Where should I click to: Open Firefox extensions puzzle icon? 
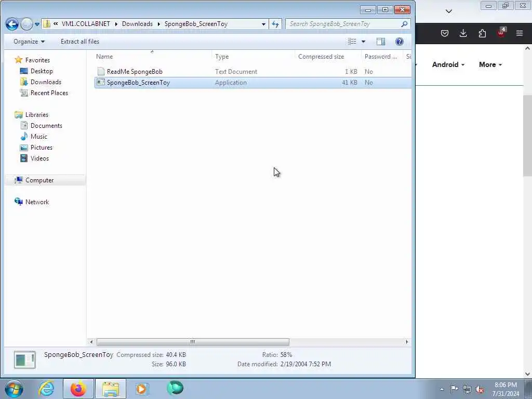tap(482, 33)
